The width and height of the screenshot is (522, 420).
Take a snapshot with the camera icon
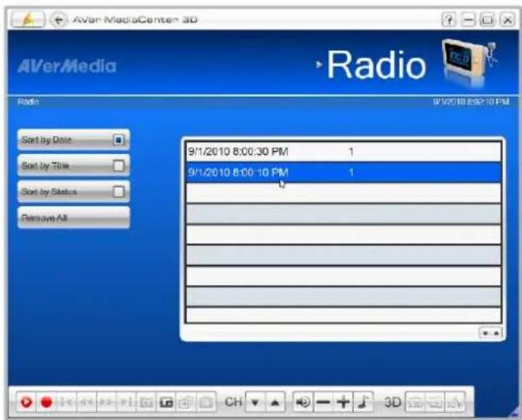click(206, 402)
